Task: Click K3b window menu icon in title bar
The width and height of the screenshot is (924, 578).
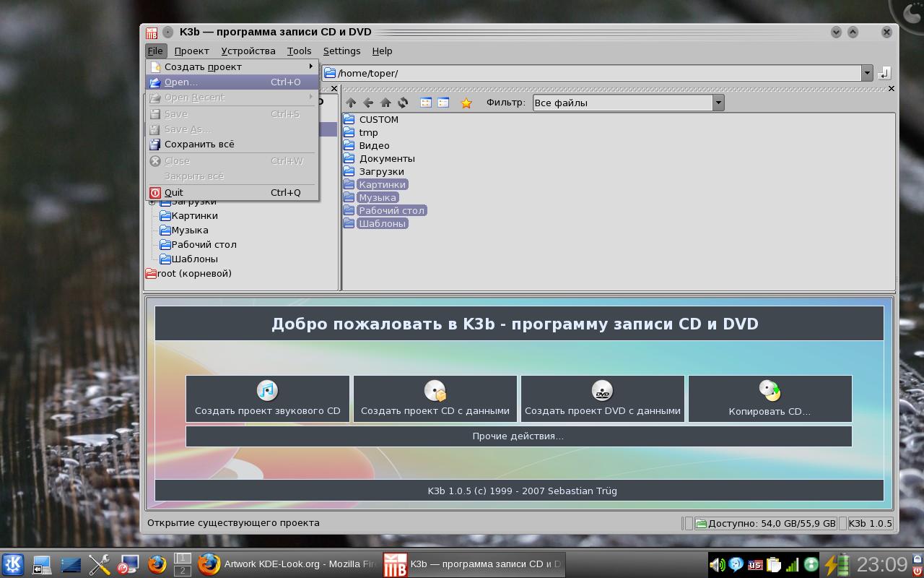Action: pos(152,33)
